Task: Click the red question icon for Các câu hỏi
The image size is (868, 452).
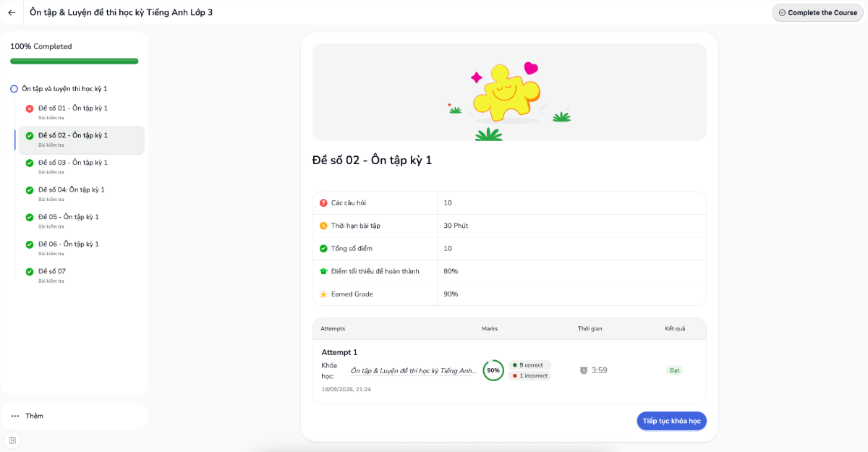Action: click(323, 202)
